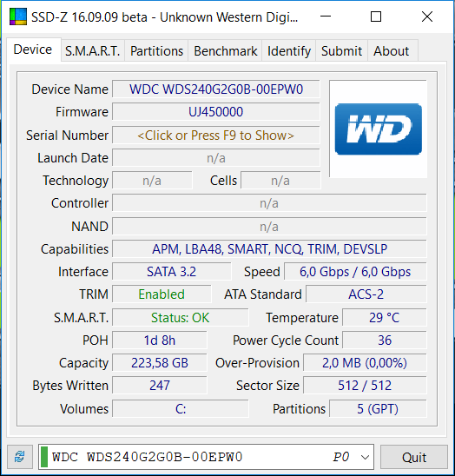Click the NAND n/a field
Image resolution: width=455 pixels, height=476 pixels.
(x=269, y=227)
